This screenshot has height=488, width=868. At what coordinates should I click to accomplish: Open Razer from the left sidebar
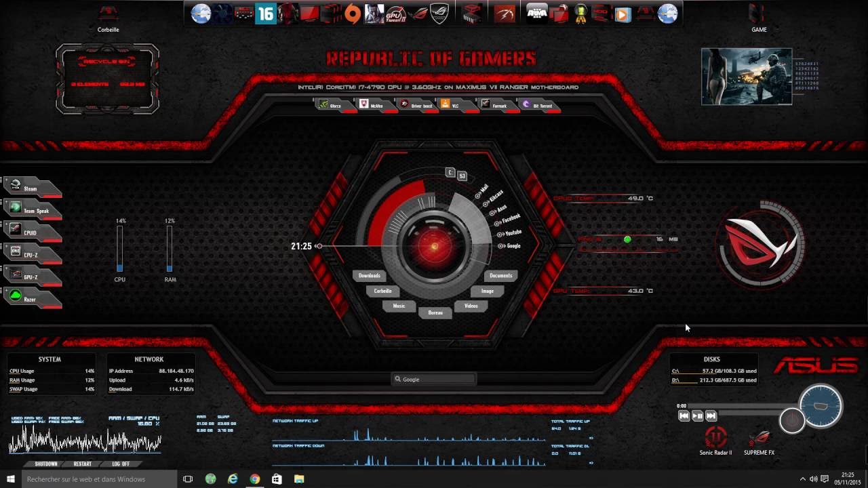[33, 298]
